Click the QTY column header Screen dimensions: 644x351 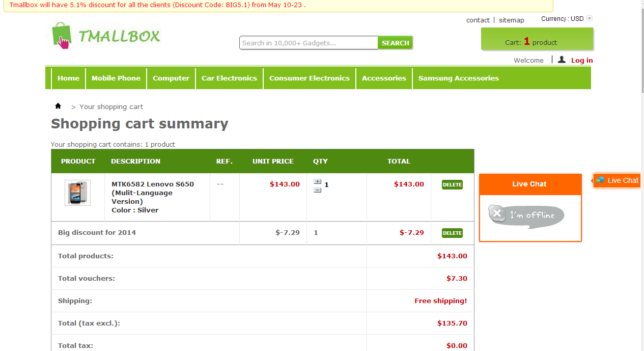click(x=320, y=161)
